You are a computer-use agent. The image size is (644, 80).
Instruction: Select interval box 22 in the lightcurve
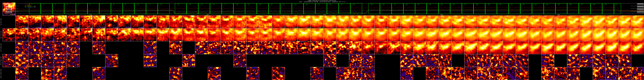(286, 9)
